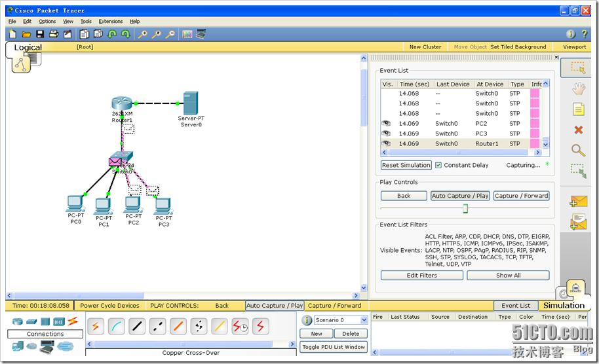
Task: Click the canvas horizontal scrollbar thumb
Action: pyautogui.click(x=79, y=295)
